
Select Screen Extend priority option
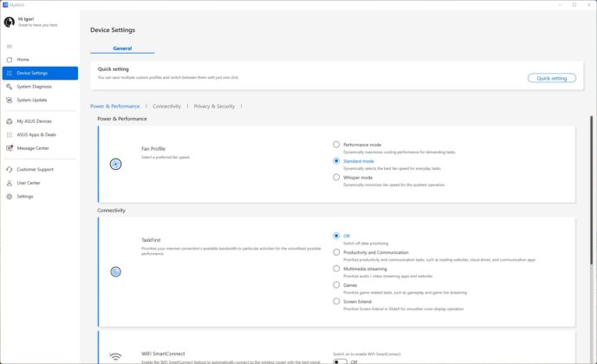336,302
